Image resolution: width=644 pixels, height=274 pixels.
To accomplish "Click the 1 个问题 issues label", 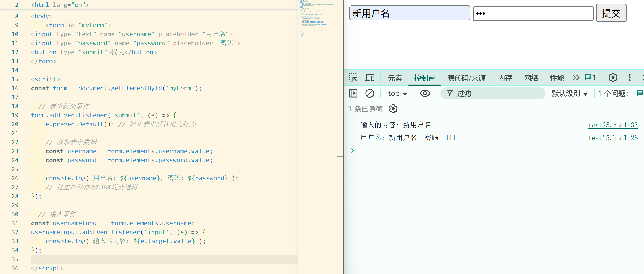I will coord(613,94).
